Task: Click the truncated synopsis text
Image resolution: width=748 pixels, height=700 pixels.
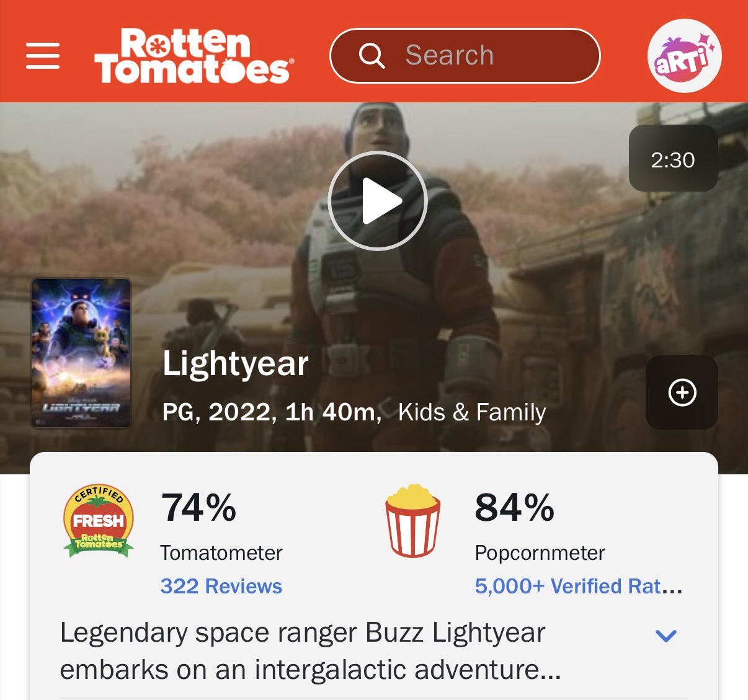Action: (311, 651)
